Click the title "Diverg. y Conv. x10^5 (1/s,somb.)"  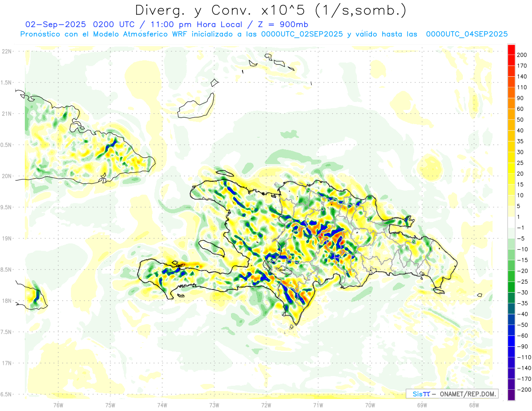click(x=270, y=10)
